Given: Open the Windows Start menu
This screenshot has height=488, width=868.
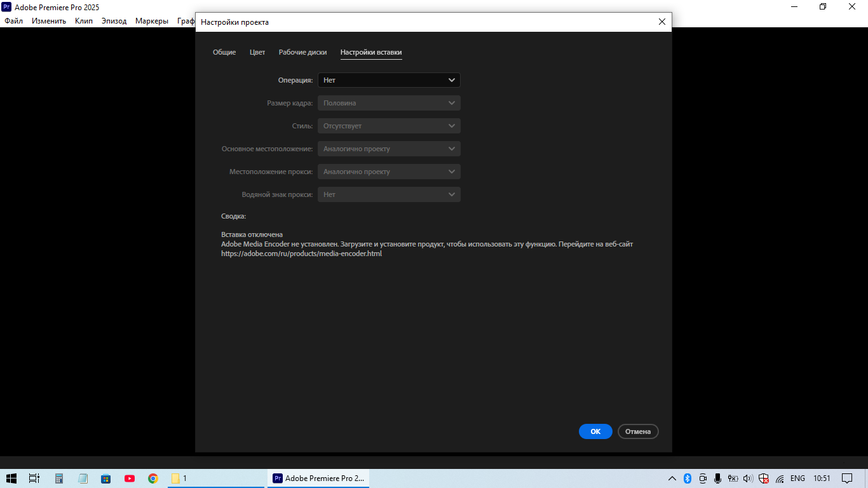Looking at the screenshot, I should (11, 478).
